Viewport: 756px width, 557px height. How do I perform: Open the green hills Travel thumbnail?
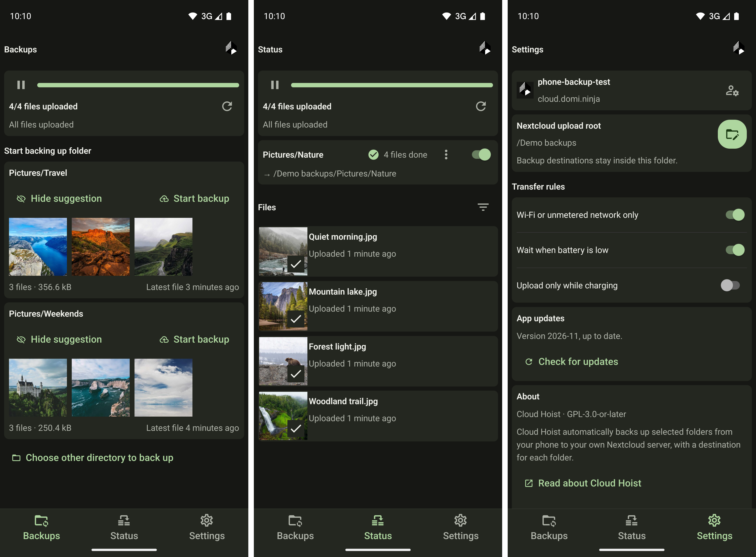(x=163, y=247)
